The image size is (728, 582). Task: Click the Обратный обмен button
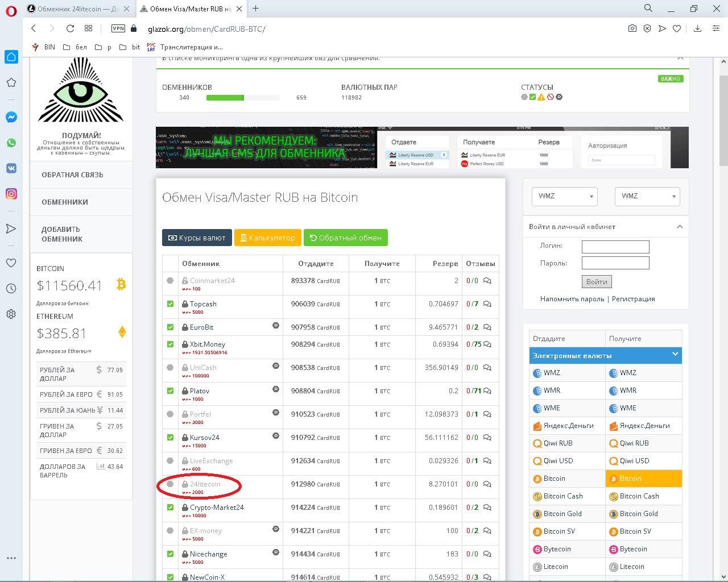point(346,238)
